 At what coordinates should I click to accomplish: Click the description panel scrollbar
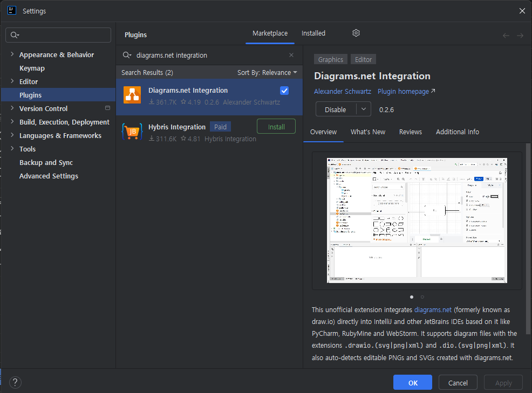528,239
